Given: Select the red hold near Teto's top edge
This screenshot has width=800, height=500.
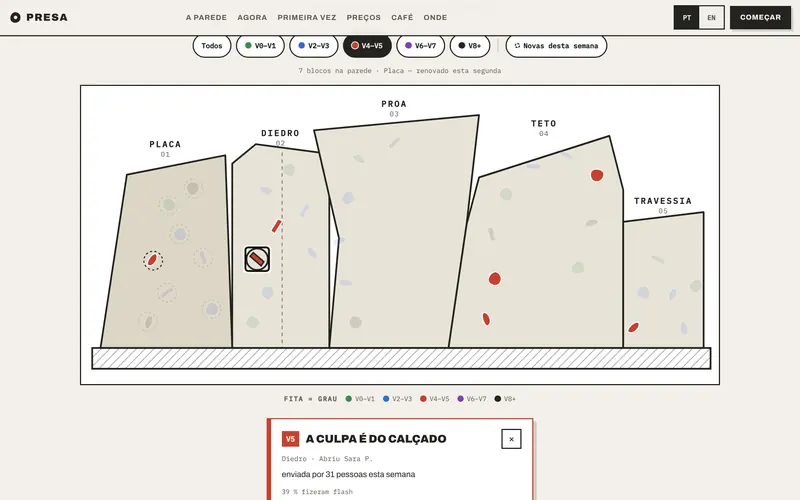Looking at the screenshot, I should click(x=597, y=176).
